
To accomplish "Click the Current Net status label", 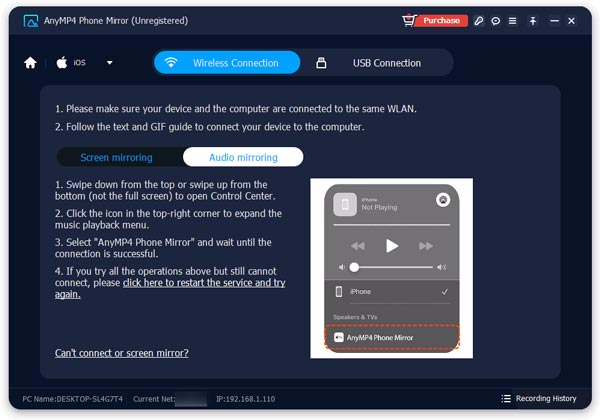I will point(154,399).
